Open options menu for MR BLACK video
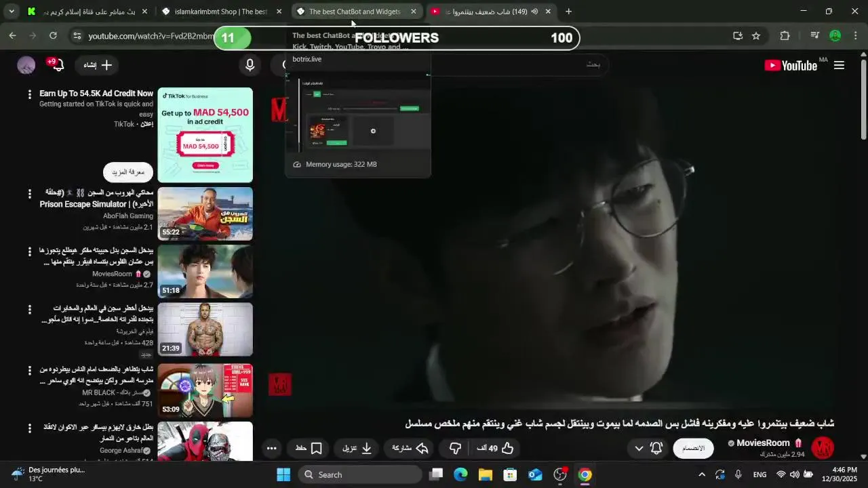The image size is (868, 488). pyautogui.click(x=29, y=370)
